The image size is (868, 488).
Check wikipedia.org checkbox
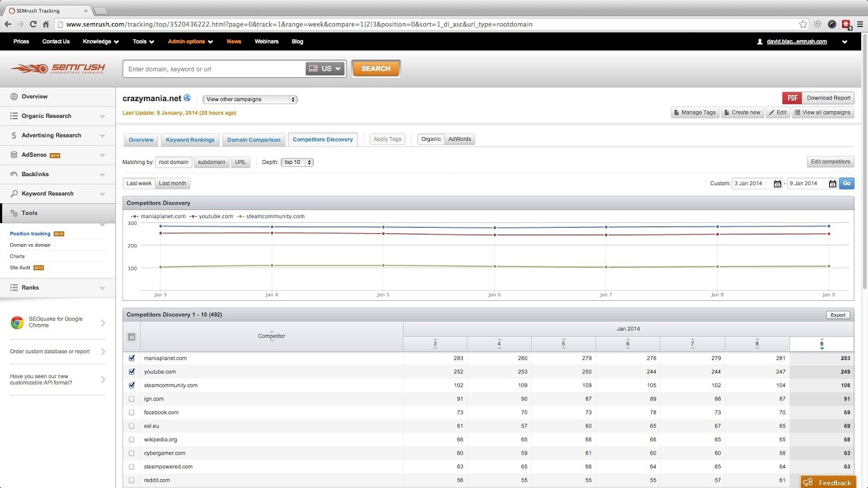coord(132,440)
